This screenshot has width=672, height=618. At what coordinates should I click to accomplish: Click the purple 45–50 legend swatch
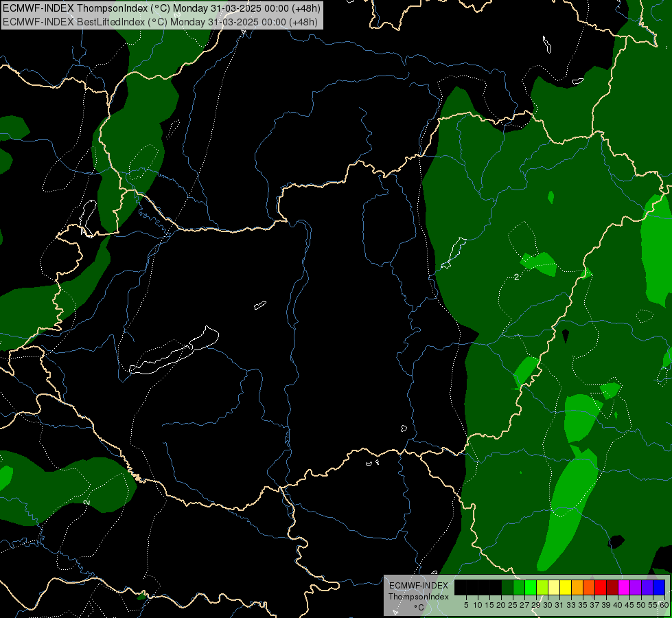(636, 588)
